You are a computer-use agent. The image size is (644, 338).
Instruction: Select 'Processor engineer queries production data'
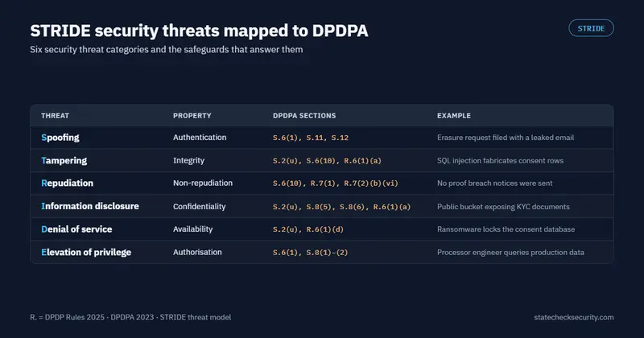click(x=510, y=252)
